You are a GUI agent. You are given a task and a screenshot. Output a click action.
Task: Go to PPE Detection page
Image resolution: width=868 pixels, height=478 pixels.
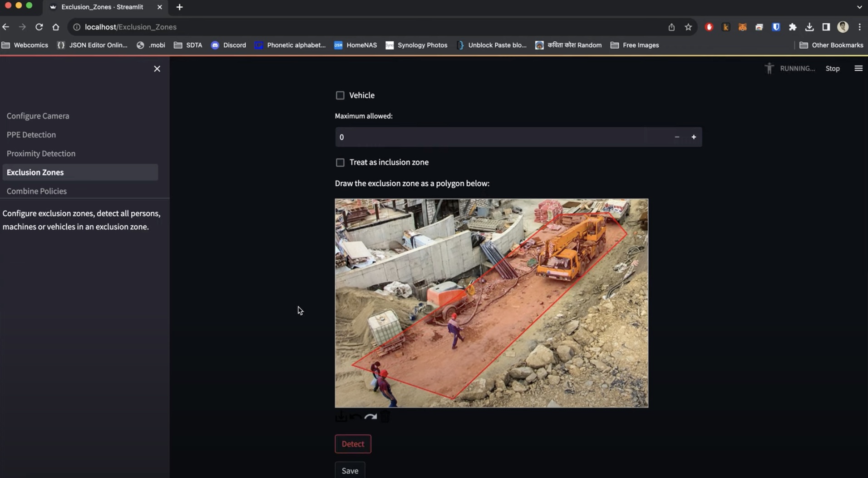coord(31,134)
